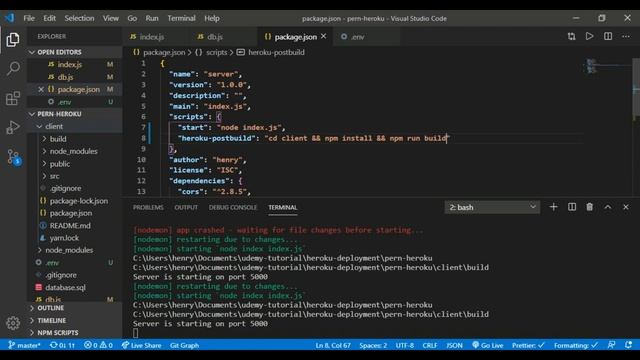
Task: Switch to the Problems panel tab
Action: [148, 207]
